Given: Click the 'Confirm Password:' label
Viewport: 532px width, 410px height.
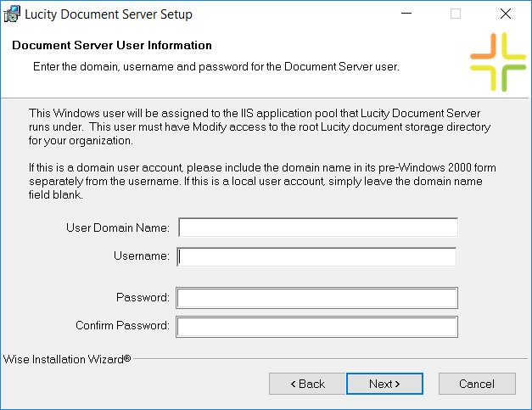Looking at the screenshot, I should 122,325.
